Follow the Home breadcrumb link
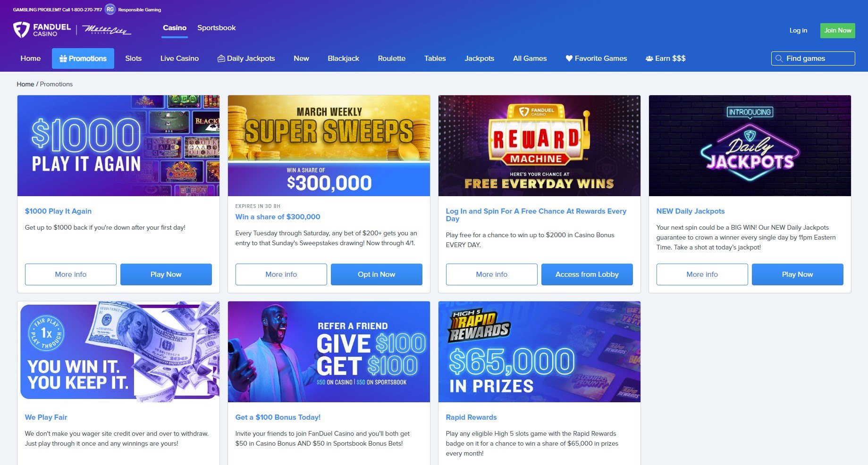868x465 pixels. pyautogui.click(x=25, y=84)
